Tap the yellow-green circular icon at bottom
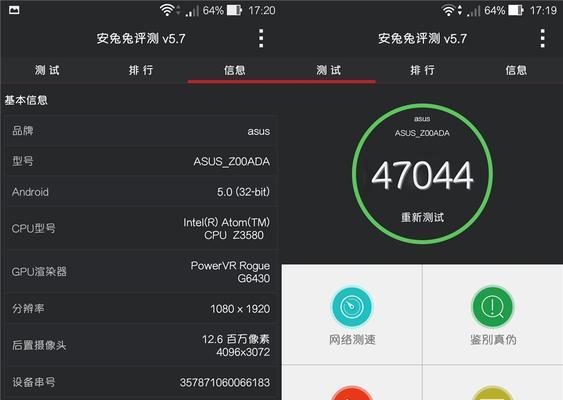Image resolution: width=563 pixels, height=400 pixels. click(x=493, y=393)
